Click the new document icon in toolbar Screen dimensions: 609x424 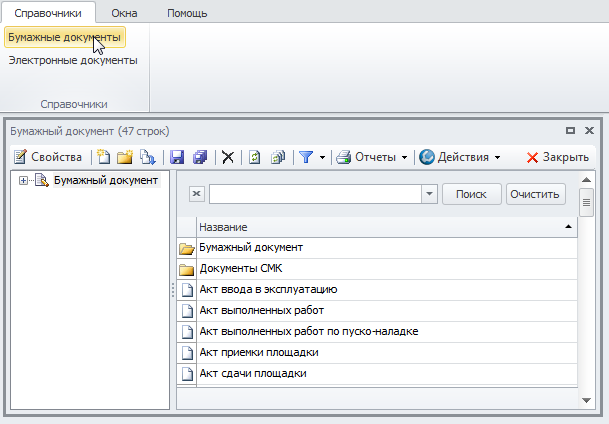click(x=103, y=157)
